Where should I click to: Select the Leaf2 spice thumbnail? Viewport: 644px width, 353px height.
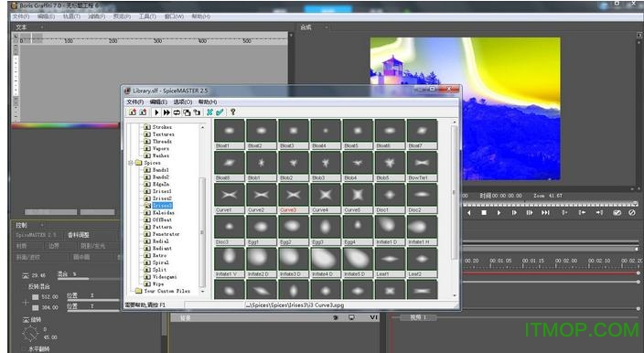point(422,262)
